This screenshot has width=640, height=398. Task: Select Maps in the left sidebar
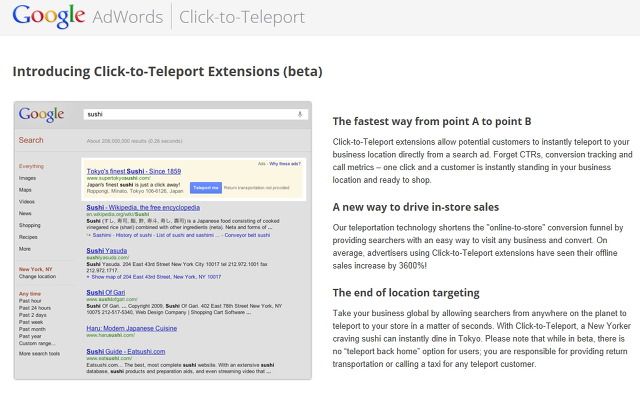coord(25,190)
